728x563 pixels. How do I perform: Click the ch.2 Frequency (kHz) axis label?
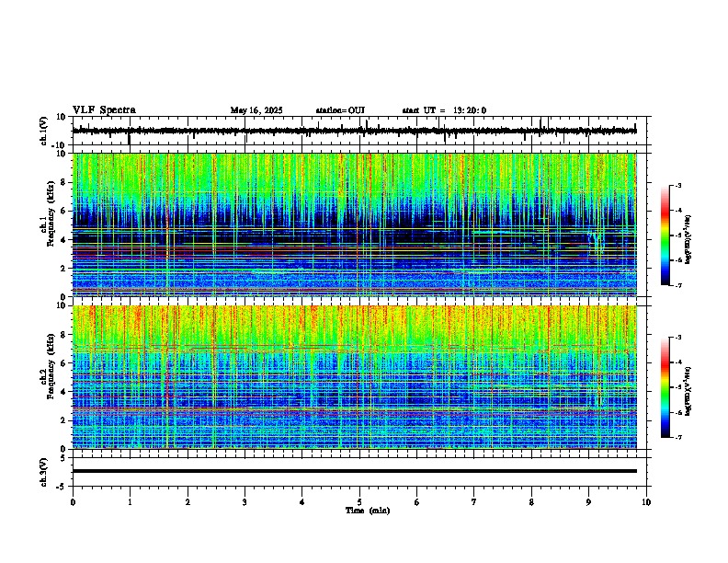point(47,366)
